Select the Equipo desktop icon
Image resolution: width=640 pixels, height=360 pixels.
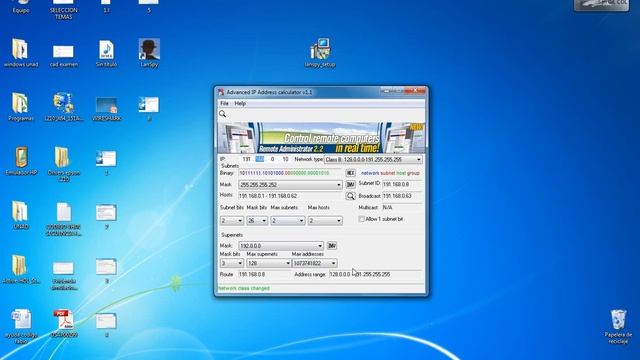point(21,7)
